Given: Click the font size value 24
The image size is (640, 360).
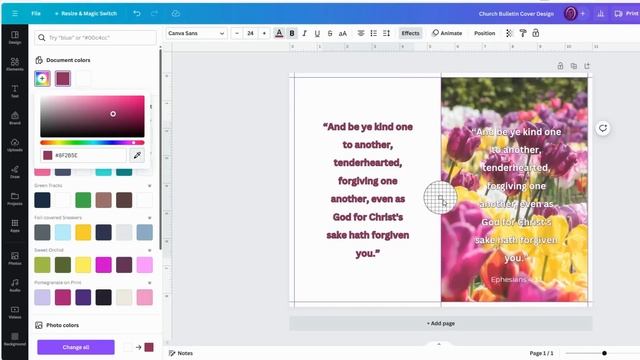Looking at the screenshot, I should [251, 33].
